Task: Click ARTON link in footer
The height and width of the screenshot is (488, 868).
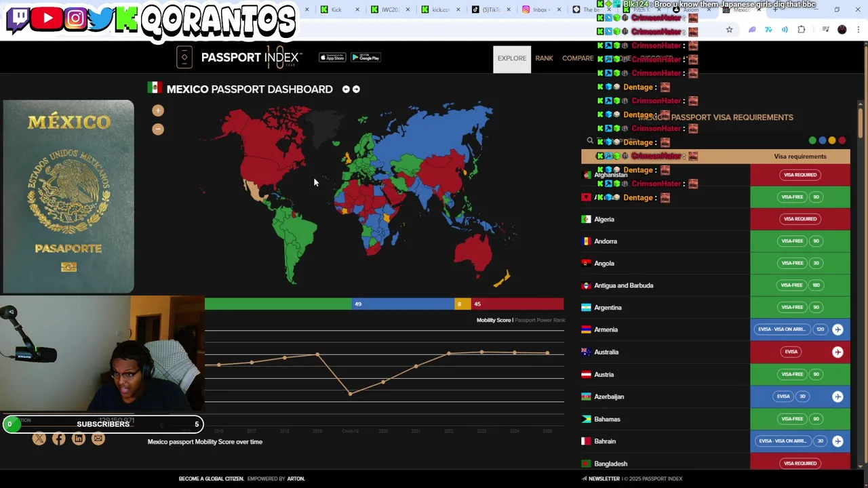Action: 296,479
